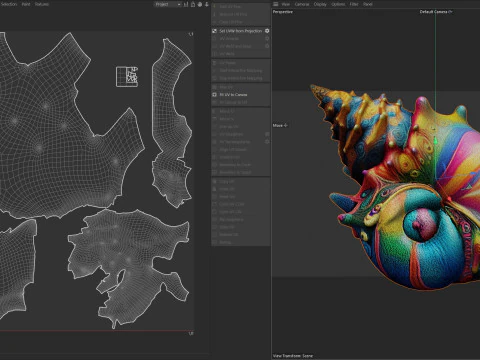Click the bar chart icon beside Project dropdown
The image size is (480, 360).
(186, 4)
